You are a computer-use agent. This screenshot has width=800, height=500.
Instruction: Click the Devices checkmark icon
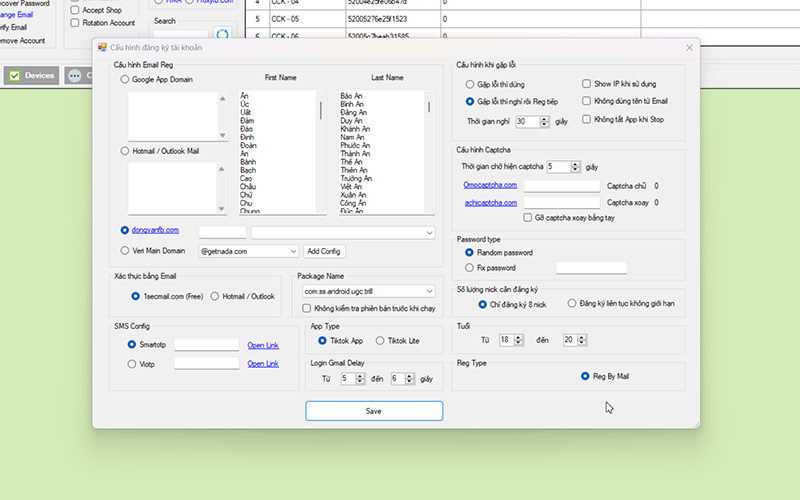[x=15, y=76]
